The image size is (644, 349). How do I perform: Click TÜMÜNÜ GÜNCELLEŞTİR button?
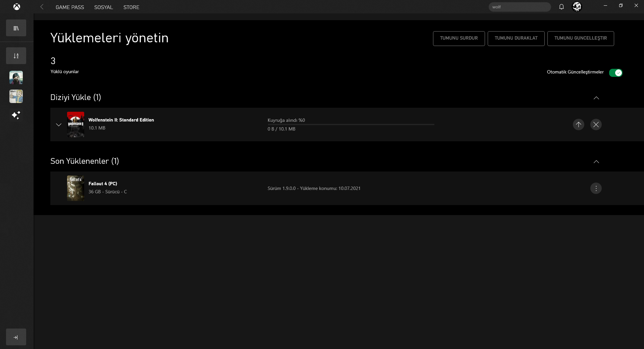tap(581, 39)
